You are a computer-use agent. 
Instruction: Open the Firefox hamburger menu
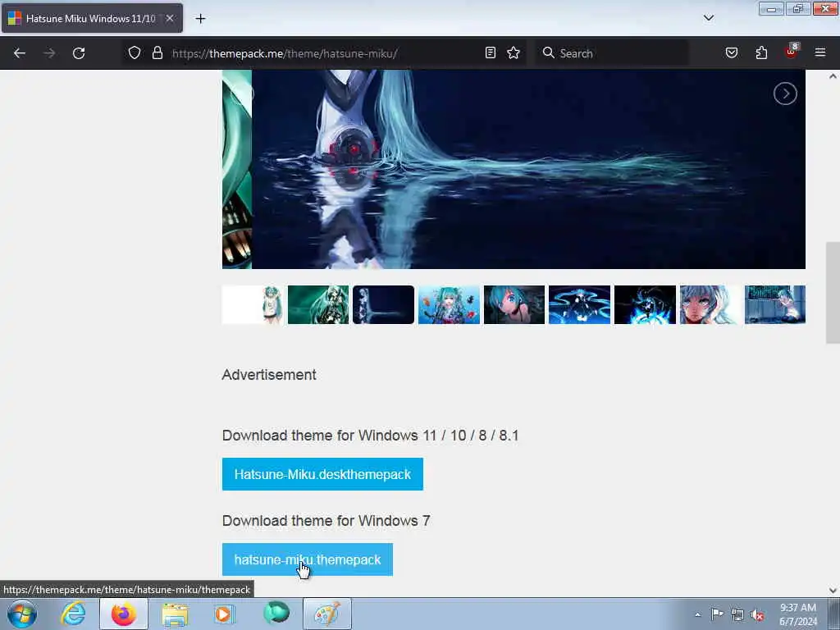[x=819, y=52]
